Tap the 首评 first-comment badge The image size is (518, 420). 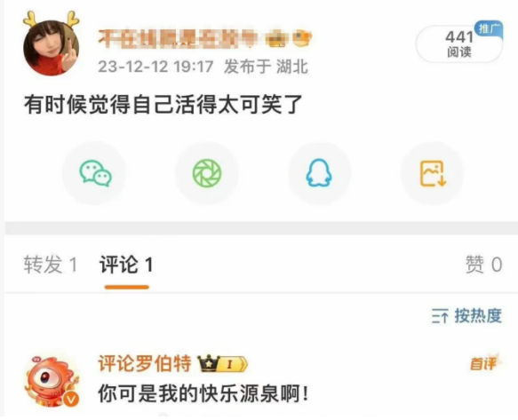(x=484, y=363)
